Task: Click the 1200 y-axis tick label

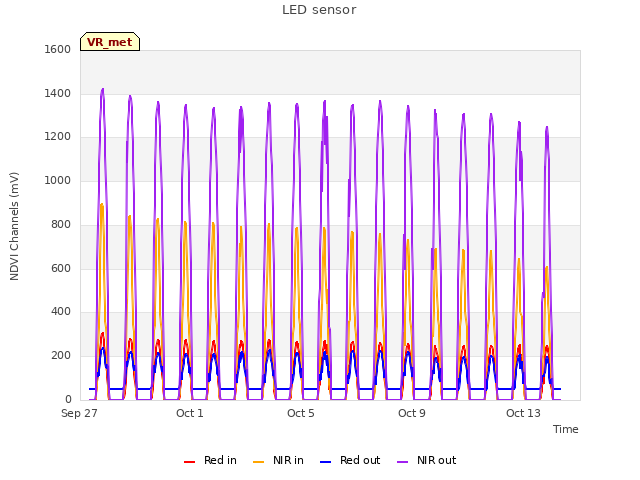Action: pos(58,137)
